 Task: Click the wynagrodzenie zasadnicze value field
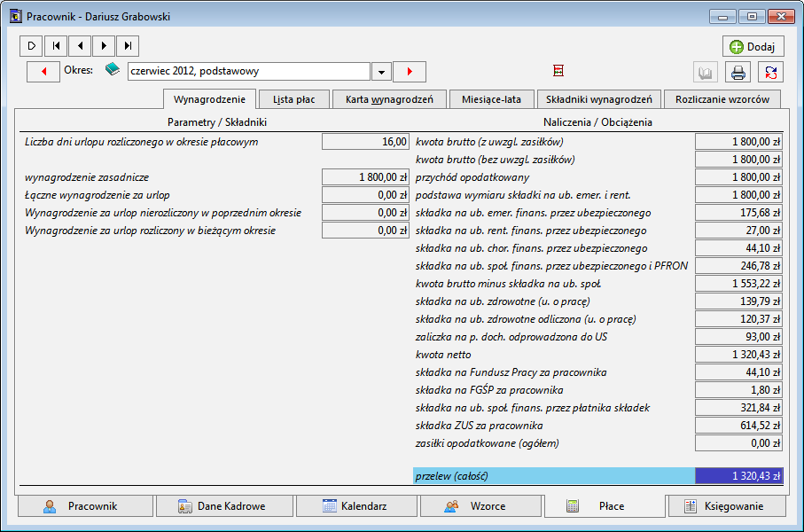point(365,177)
